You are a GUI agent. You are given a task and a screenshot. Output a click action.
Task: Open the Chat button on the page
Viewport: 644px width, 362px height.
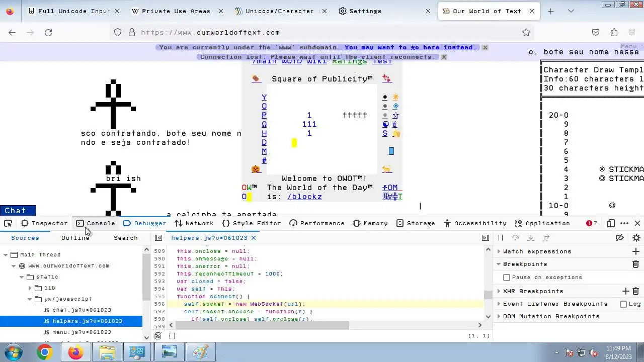18,211
